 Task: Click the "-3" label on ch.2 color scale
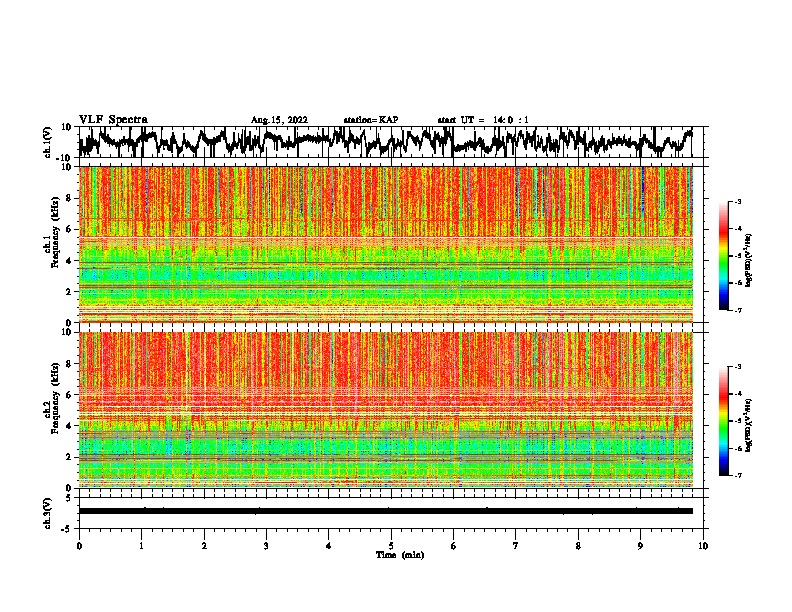[x=737, y=367]
